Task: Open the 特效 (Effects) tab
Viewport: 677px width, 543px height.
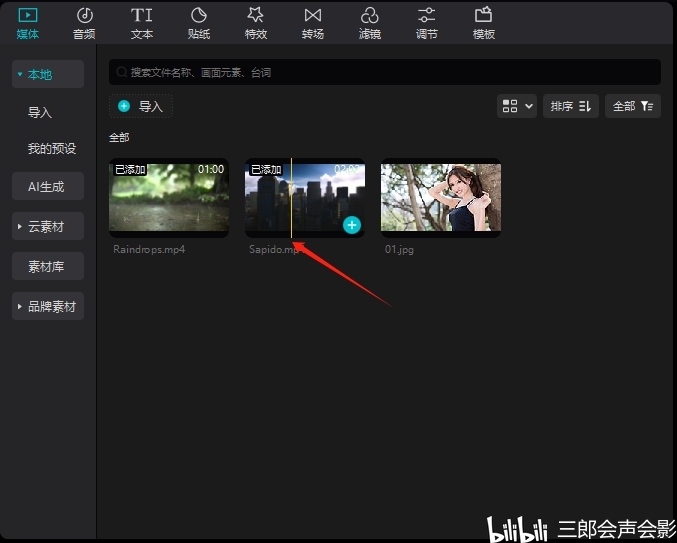Action: click(x=256, y=23)
